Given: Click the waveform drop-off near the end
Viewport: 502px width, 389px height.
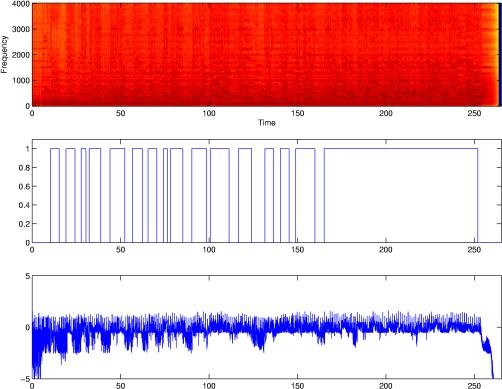Looking at the screenshot, I should point(487,350).
